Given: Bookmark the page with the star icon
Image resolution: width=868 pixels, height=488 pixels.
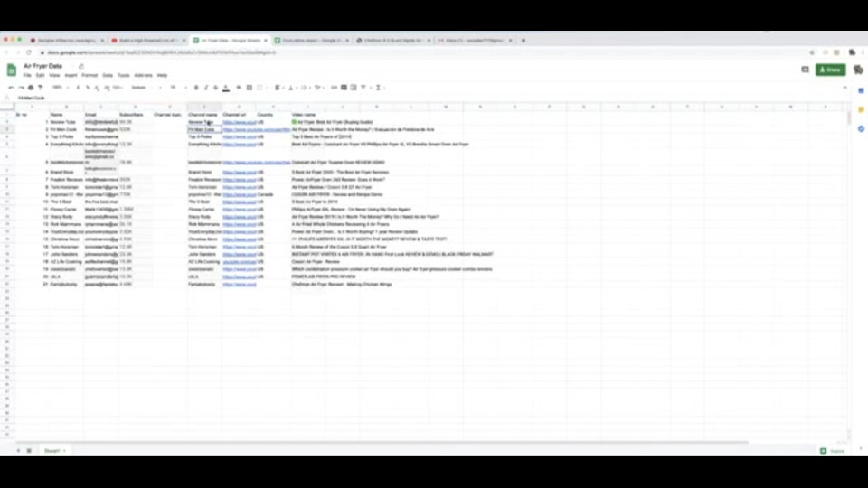Looking at the screenshot, I should tap(812, 52).
